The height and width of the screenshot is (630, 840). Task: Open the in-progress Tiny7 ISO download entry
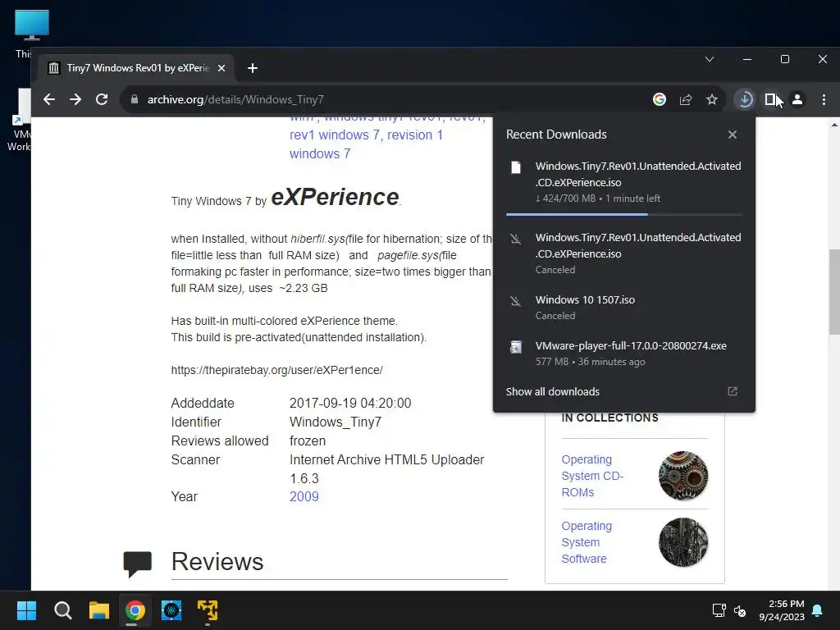click(x=624, y=182)
